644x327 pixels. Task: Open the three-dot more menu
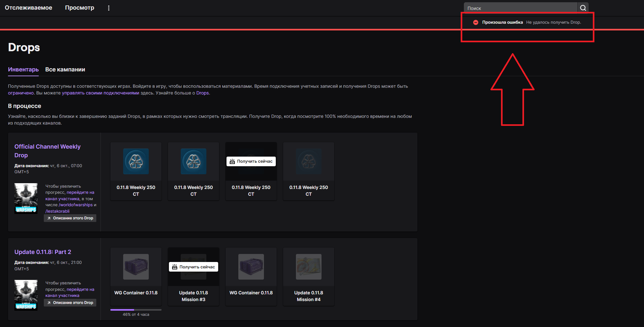[x=109, y=8]
